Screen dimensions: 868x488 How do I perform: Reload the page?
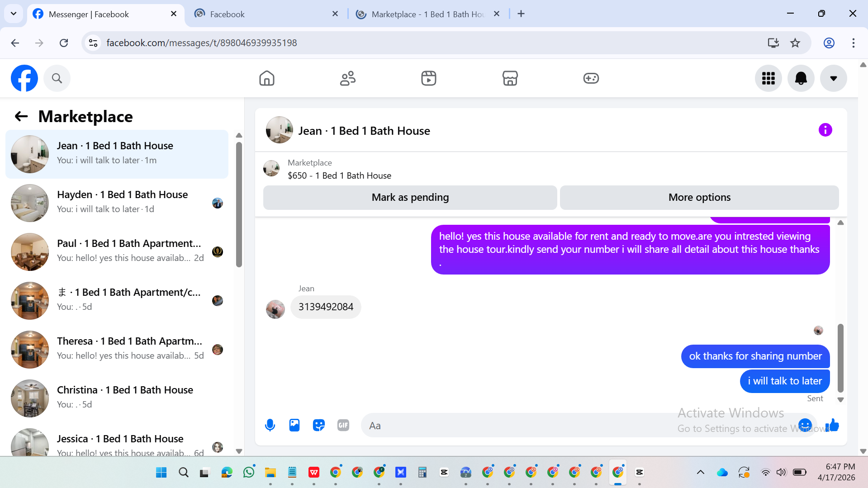[64, 43]
